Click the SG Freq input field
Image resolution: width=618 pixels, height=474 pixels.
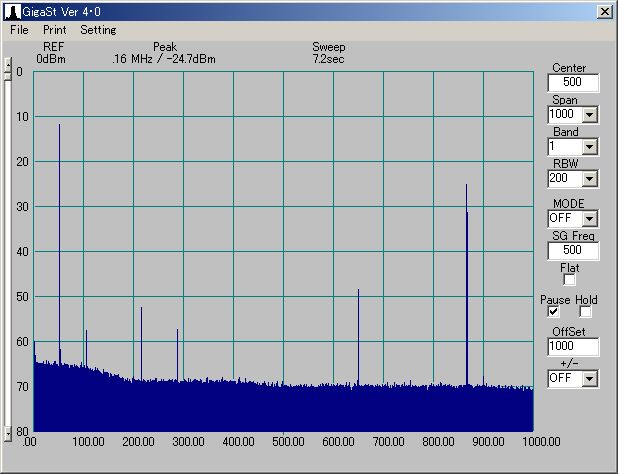coord(573,250)
